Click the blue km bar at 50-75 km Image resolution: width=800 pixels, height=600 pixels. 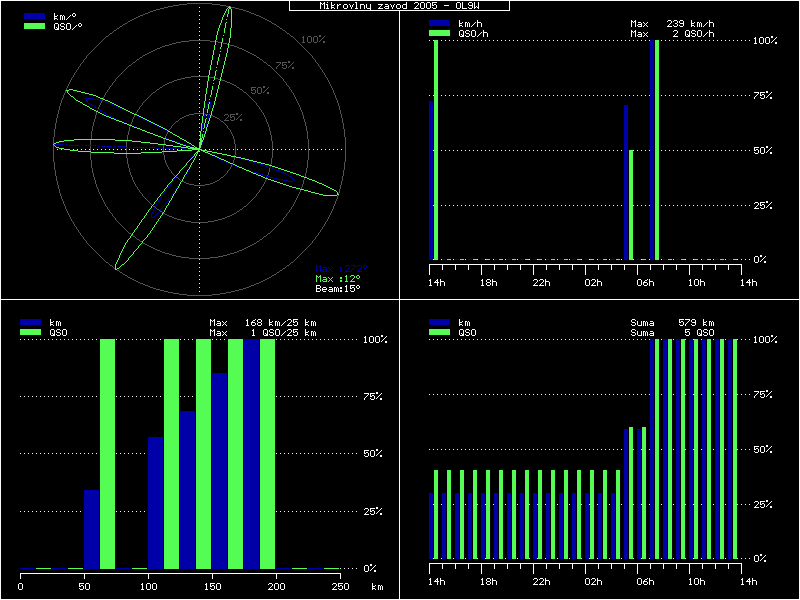[92, 529]
